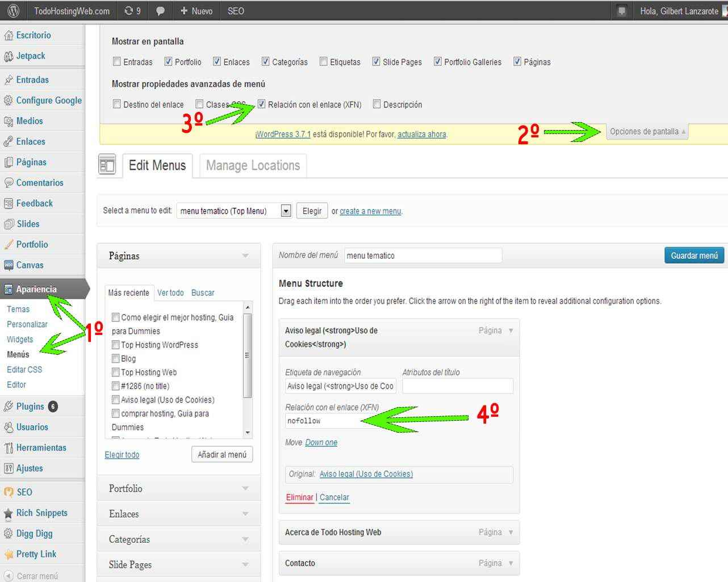Toggle the Opciones de pantalla tab

647,132
